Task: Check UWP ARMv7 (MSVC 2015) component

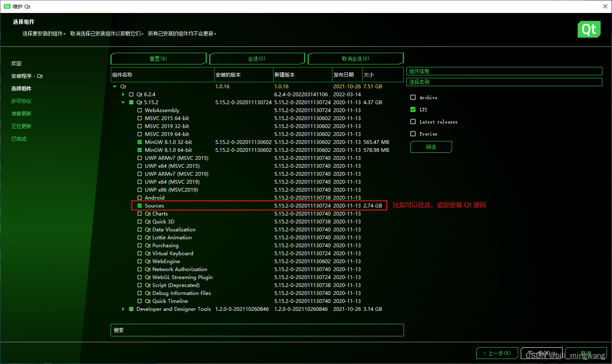Action: (x=140, y=158)
